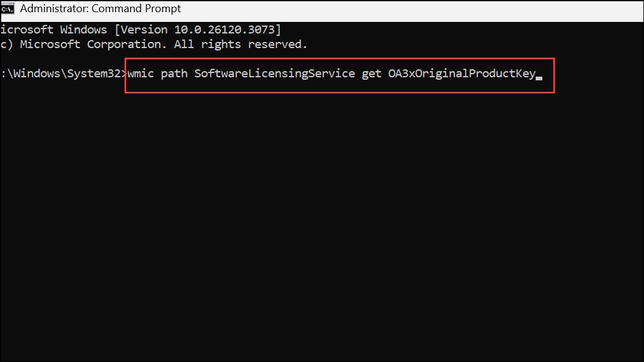
Task: Click blank console space right of the command
Action: pos(597,74)
